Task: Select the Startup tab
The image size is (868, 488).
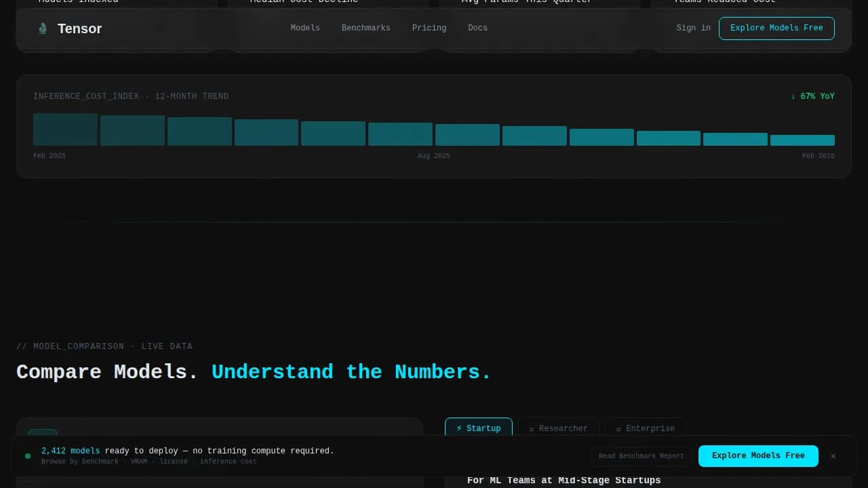Action: coord(479,428)
